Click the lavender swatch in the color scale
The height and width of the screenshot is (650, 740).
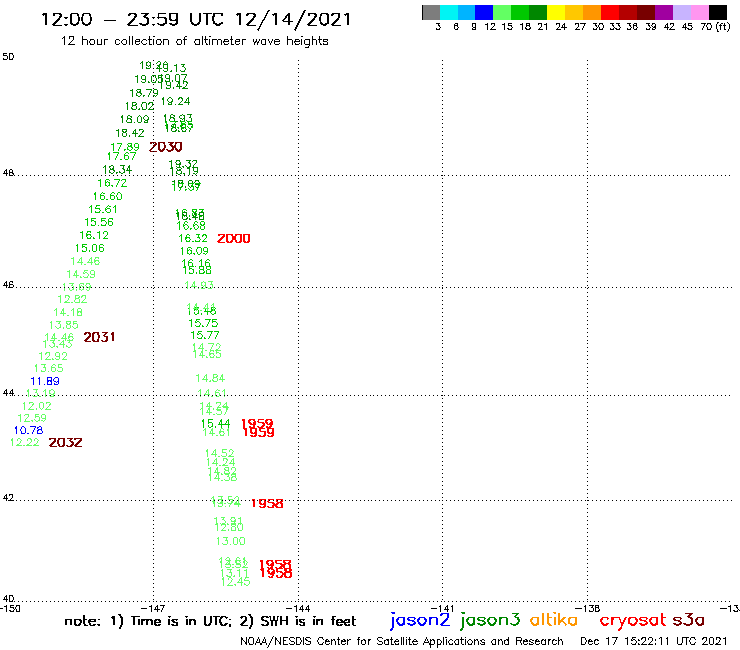pyautogui.click(x=681, y=12)
